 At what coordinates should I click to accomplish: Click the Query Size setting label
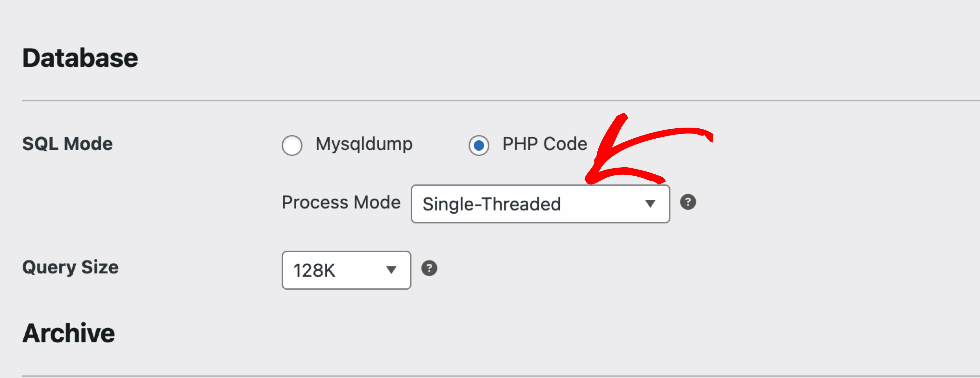coord(70,268)
